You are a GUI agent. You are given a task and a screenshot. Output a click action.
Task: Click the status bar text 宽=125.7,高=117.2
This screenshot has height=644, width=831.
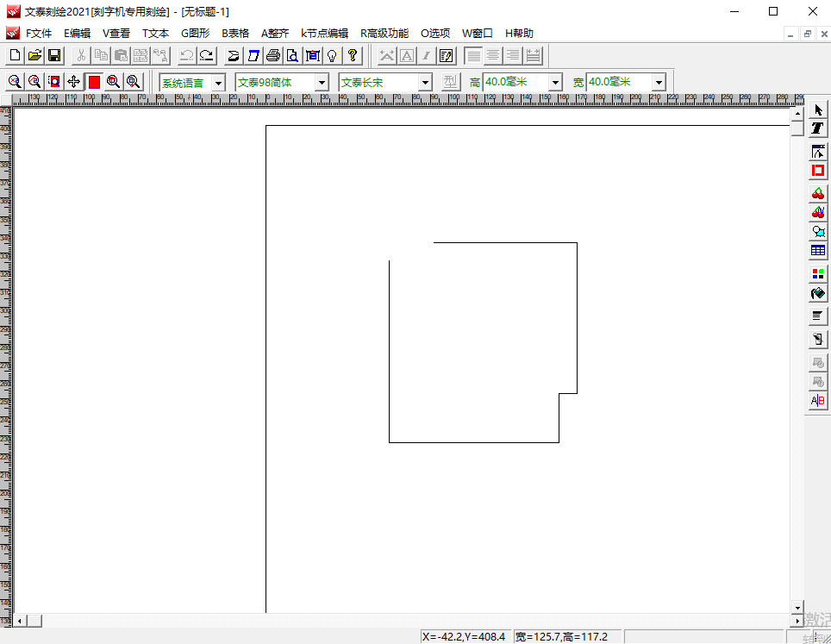click(561, 636)
